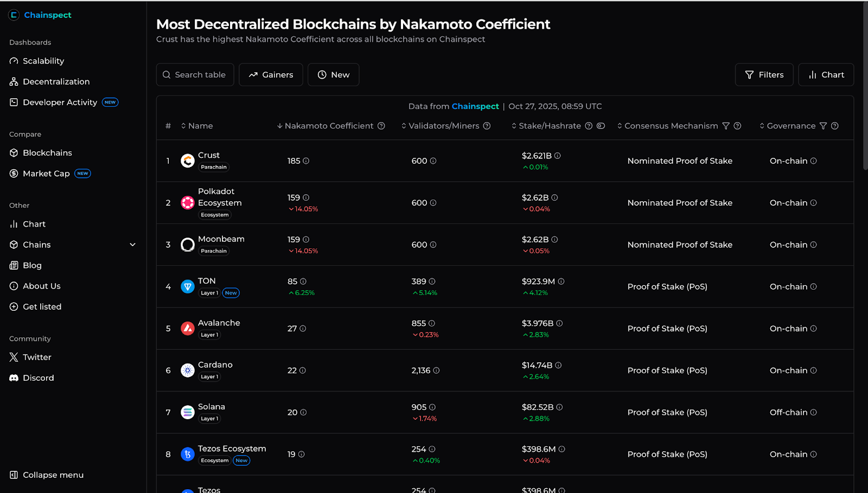This screenshot has height=493, width=868.
Task: Open the Governance column filter dropdown
Action: tap(823, 126)
